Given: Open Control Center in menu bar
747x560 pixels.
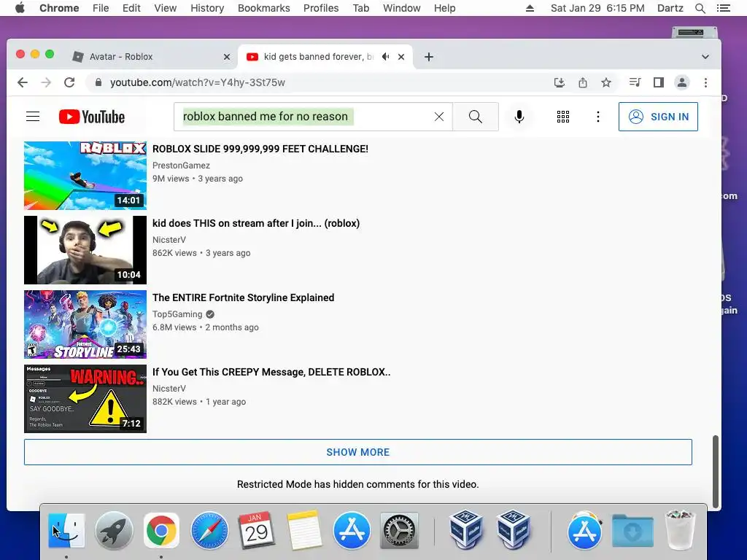Looking at the screenshot, I should 723,8.
